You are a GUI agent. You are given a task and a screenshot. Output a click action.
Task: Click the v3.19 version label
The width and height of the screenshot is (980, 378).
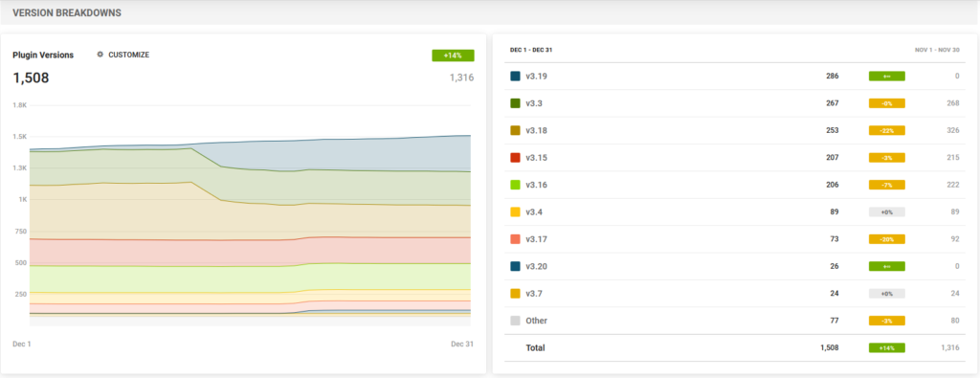pyautogui.click(x=536, y=77)
